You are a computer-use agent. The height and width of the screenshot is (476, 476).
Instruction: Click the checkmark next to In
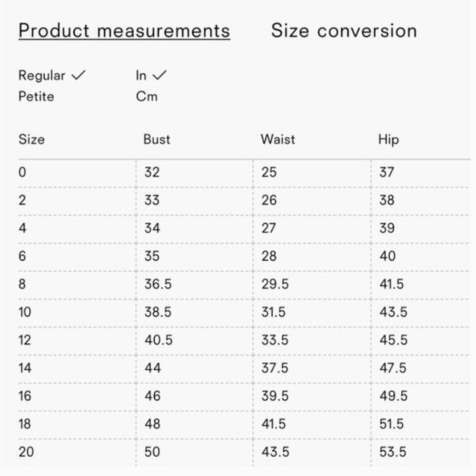[x=159, y=75]
